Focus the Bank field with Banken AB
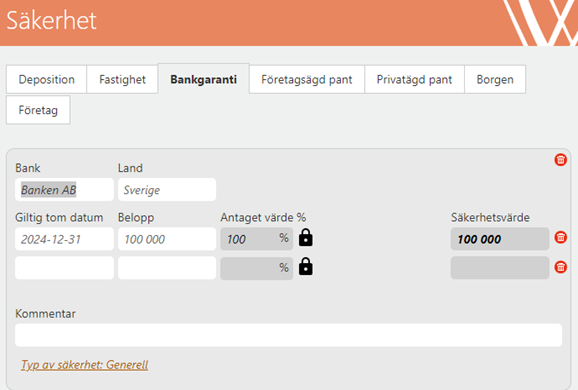578x390 pixels. 65,189
